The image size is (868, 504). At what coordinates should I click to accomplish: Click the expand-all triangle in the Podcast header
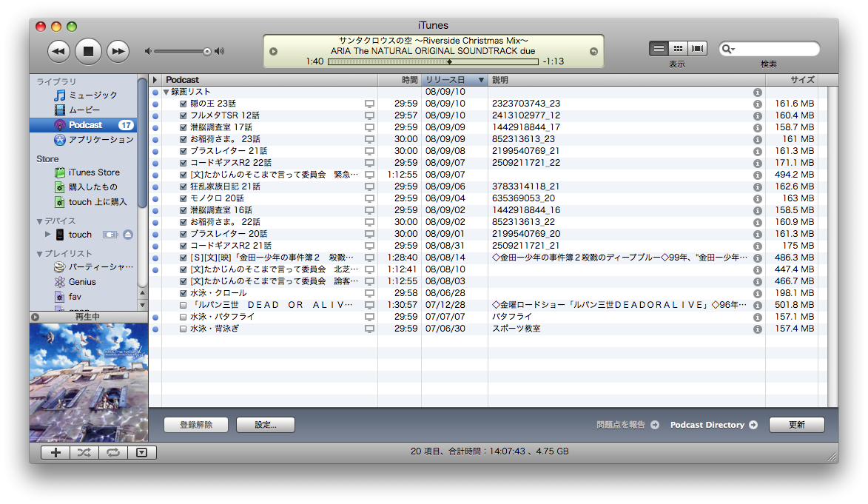155,80
